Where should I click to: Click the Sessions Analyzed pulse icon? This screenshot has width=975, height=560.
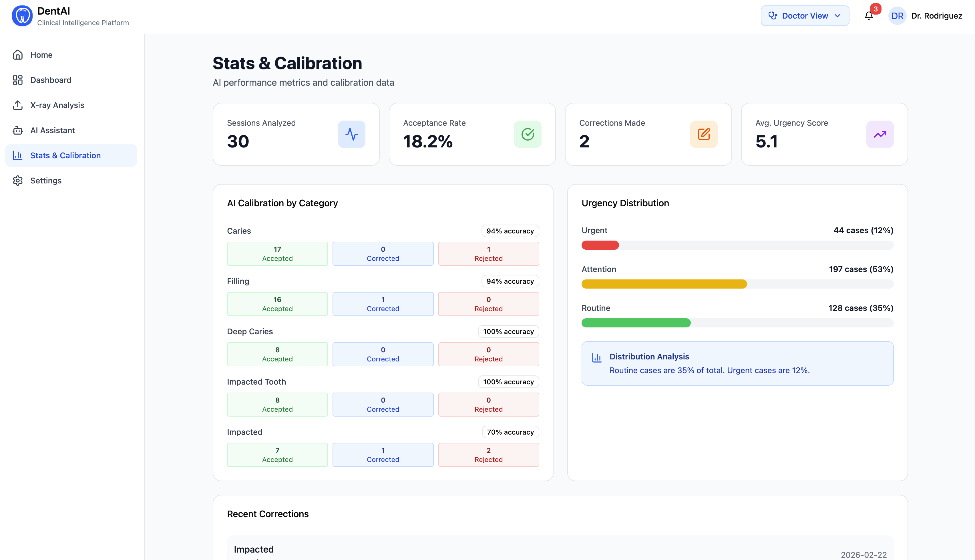tap(351, 134)
